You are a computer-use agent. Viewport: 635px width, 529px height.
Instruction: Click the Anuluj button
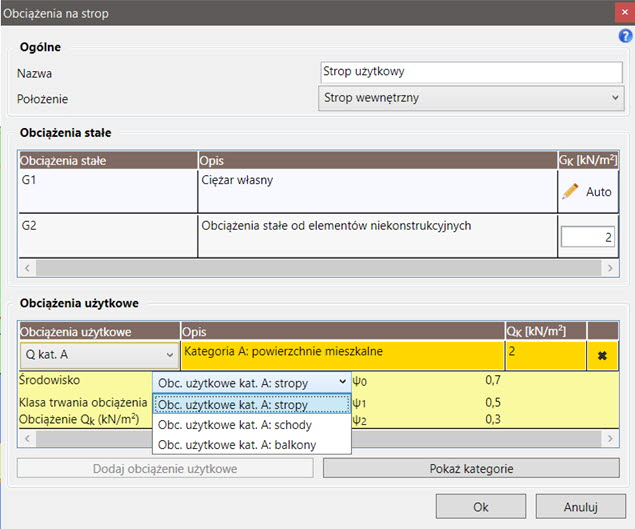pos(580,507)
